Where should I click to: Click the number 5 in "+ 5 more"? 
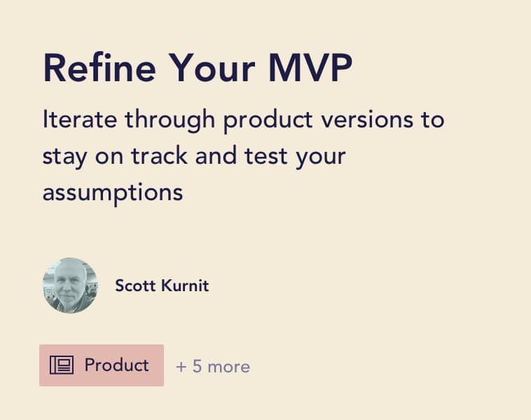point(197,366)
